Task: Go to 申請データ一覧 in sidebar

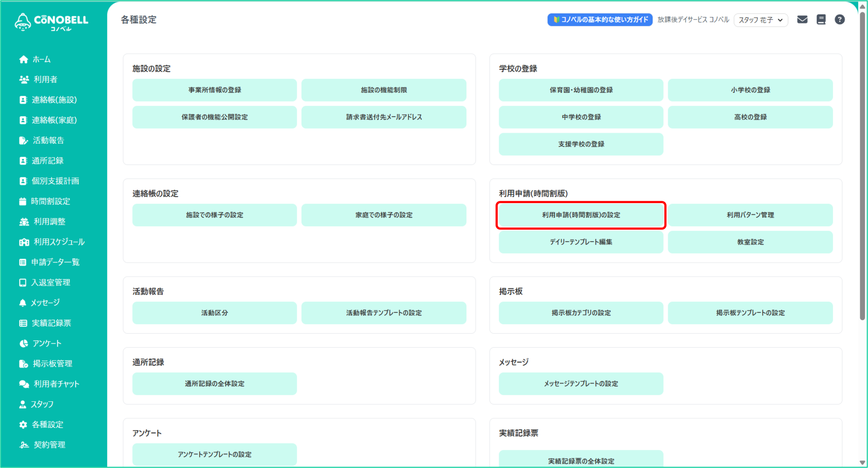Action: [55, 262]
